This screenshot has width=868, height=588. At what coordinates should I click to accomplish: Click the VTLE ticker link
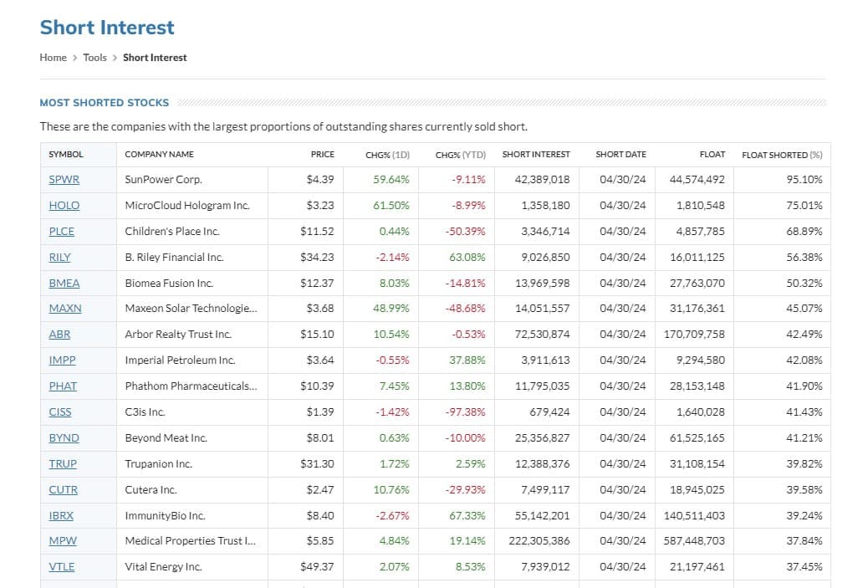point(62,567)
